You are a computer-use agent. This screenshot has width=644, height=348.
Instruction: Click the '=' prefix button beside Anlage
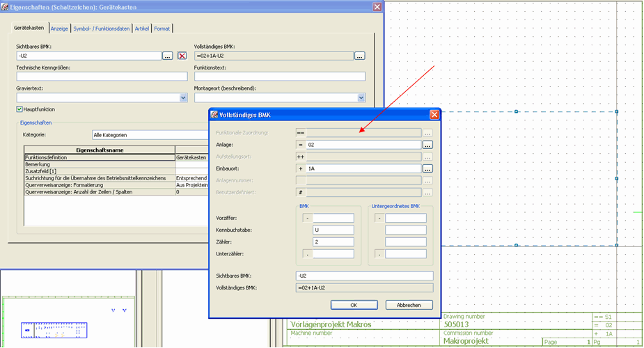301,145
